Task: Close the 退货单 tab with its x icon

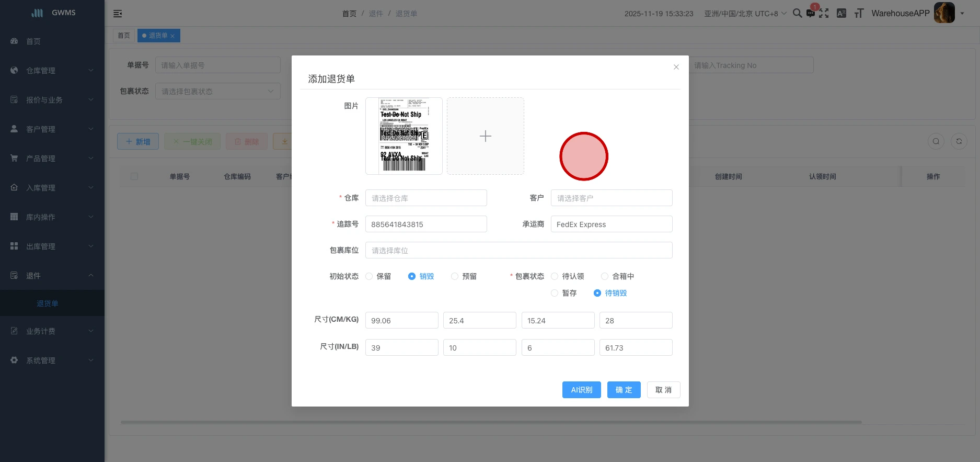Action: point(172,36)
